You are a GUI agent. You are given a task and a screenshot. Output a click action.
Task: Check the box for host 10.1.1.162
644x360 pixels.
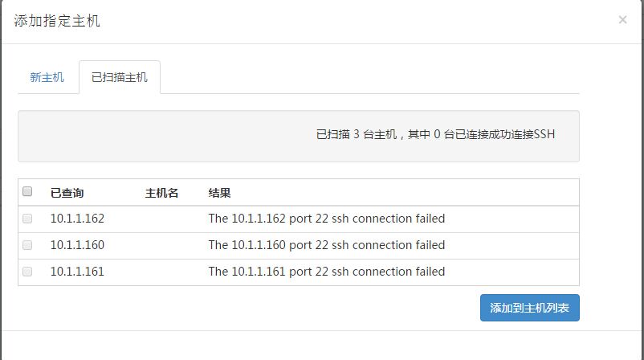pos(27,219)
